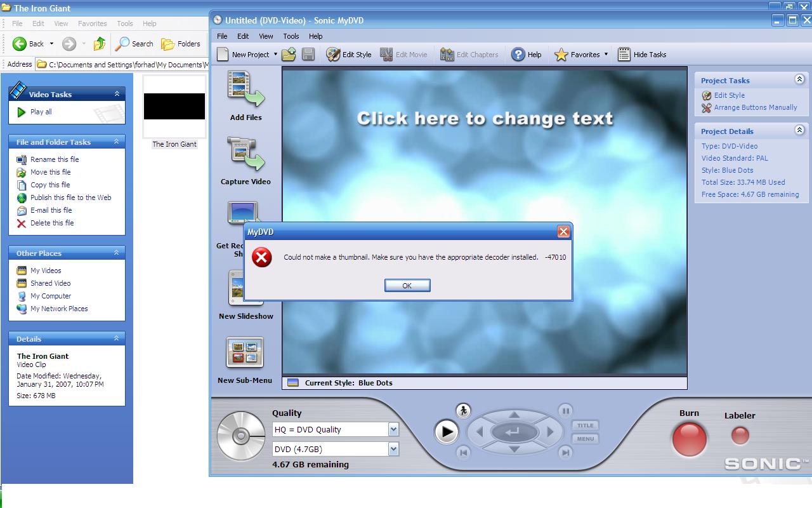This screenshot has width=812, height=508.
Task: Click the next chapter button on the remote
Action: [x=565, y=453]
